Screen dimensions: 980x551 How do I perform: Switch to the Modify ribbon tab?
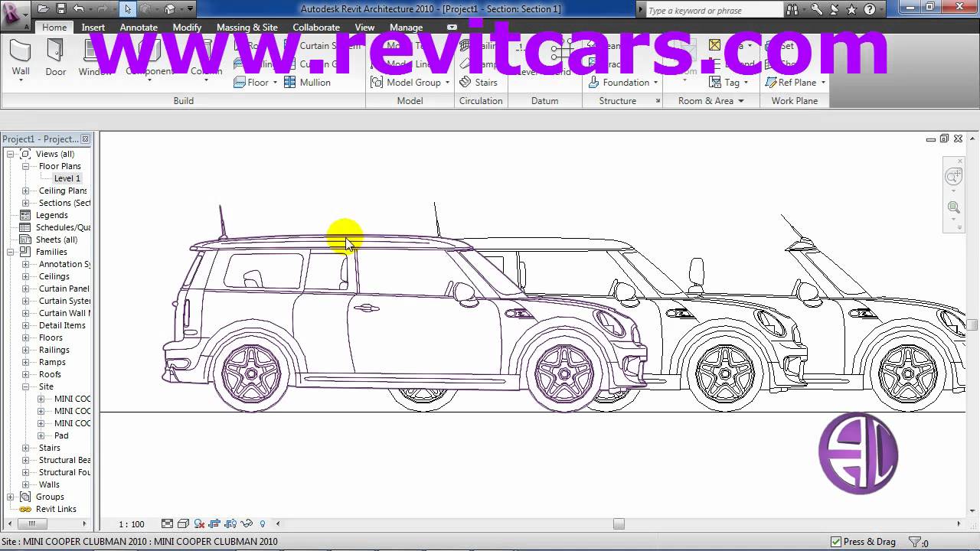coord(187,27)
